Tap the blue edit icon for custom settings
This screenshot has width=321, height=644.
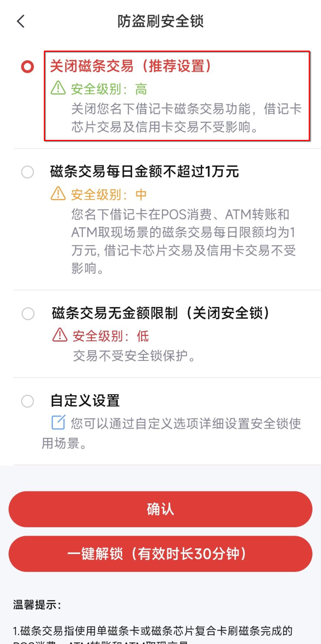pyautogui.click(x=58, y=422)
